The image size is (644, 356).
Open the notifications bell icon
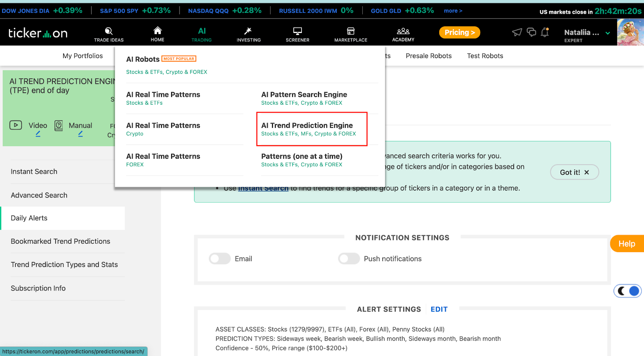[x=545, y=32]
